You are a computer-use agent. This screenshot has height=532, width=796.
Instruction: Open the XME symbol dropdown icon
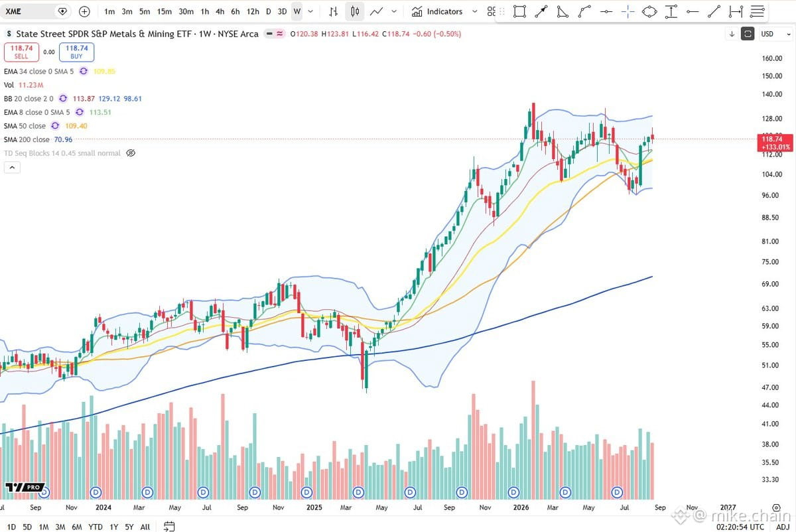pyautogui.click(x=62, y=11)
